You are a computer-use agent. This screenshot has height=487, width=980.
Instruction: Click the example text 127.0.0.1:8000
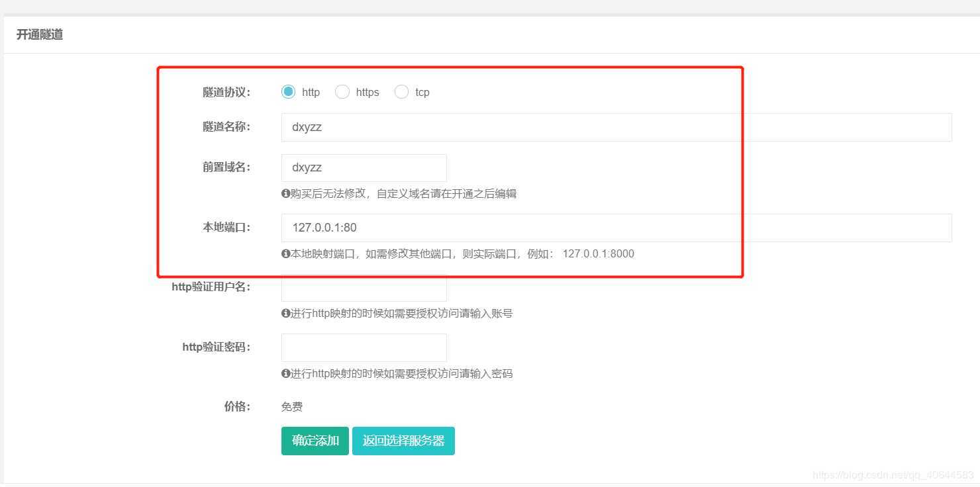pos(599,253)
